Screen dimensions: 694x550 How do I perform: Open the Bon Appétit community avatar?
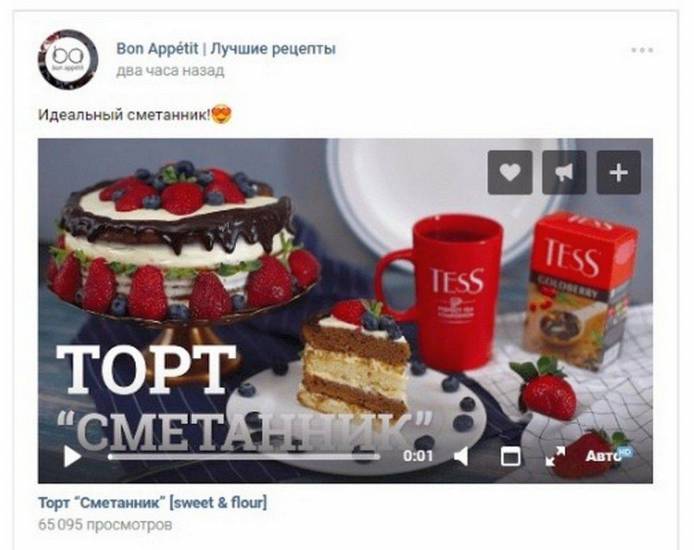pos(68,59)
